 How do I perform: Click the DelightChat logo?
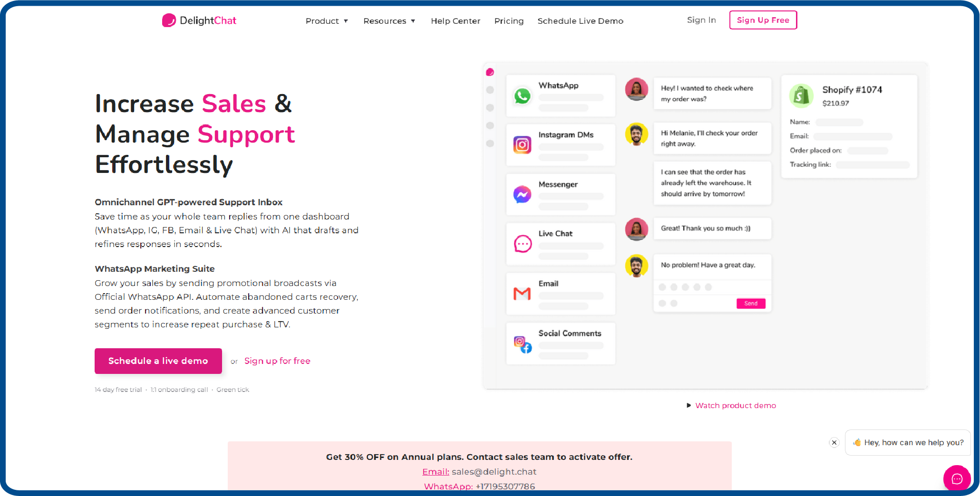[x=199, y=20]
